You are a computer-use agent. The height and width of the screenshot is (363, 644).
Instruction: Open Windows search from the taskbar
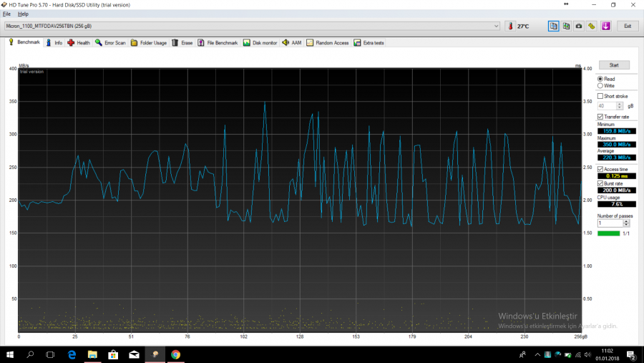30,354
